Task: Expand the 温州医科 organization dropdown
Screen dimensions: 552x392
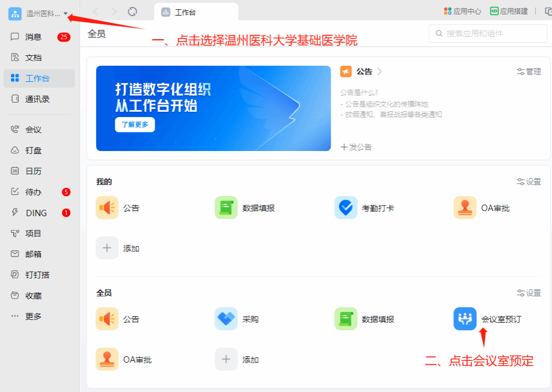Action: (x=66, y=13)
